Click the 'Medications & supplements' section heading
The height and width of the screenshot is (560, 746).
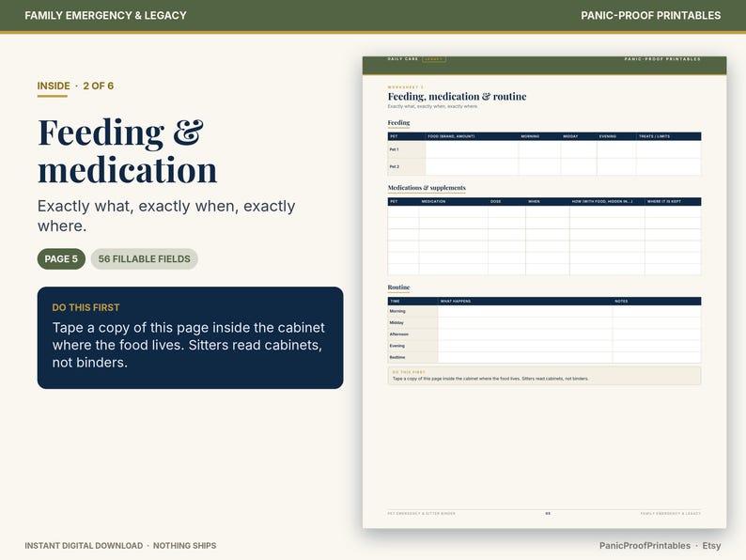click(x=427, y=188)
